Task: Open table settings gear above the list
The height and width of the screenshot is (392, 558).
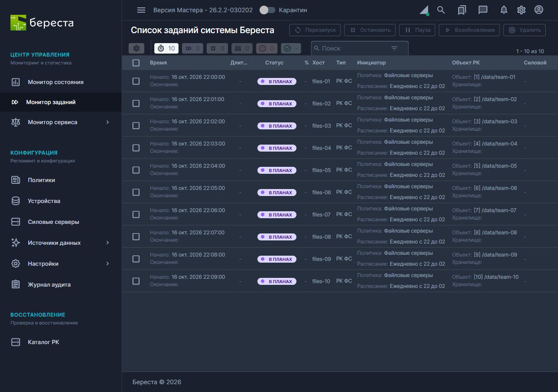Action: coord(136,48)
